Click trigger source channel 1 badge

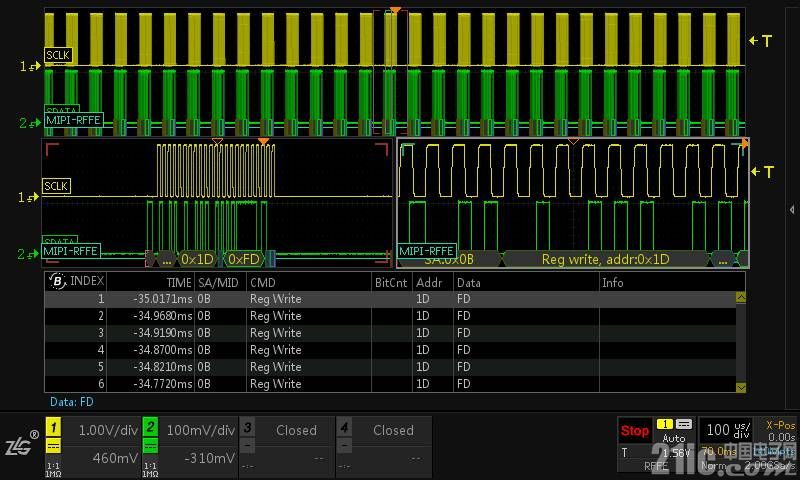[664, 424]
